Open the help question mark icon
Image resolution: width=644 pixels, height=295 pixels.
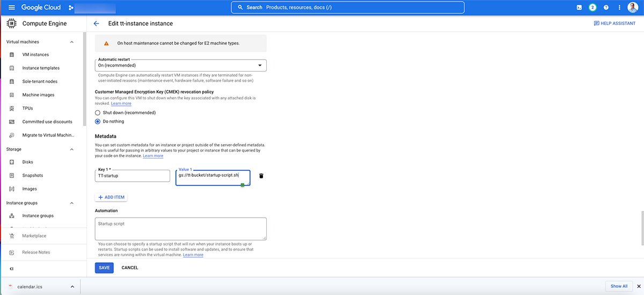pos(606,8)
